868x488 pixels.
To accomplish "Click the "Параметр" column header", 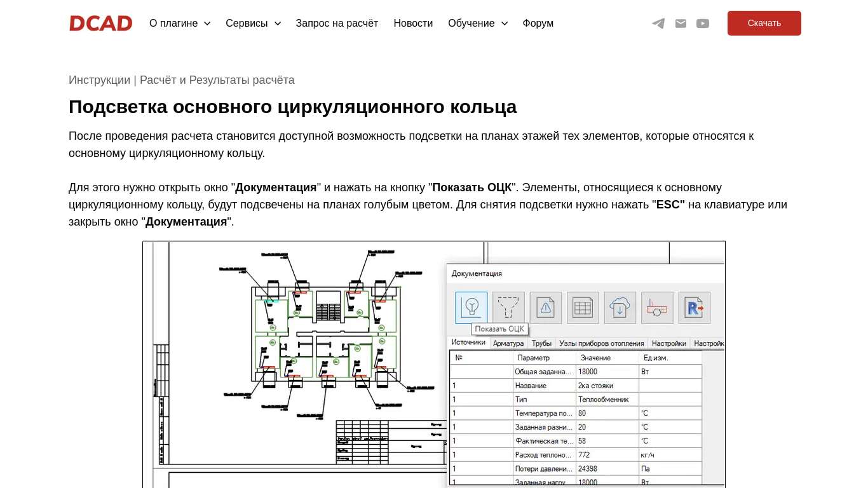I will click(544, 358).
